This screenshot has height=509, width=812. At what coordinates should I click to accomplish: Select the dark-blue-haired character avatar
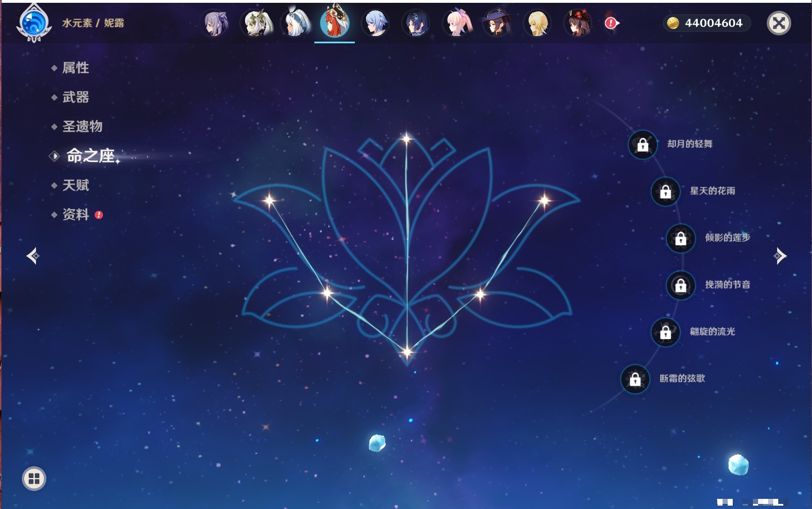[416, 24]
